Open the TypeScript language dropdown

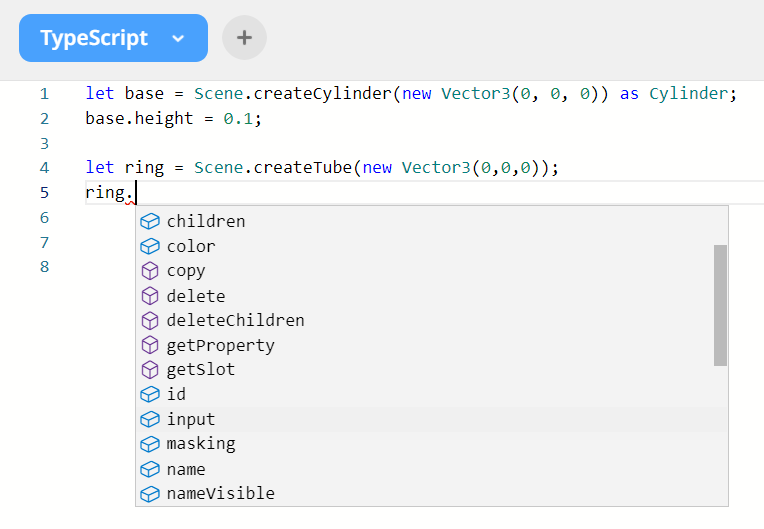(x=113, y=38)
